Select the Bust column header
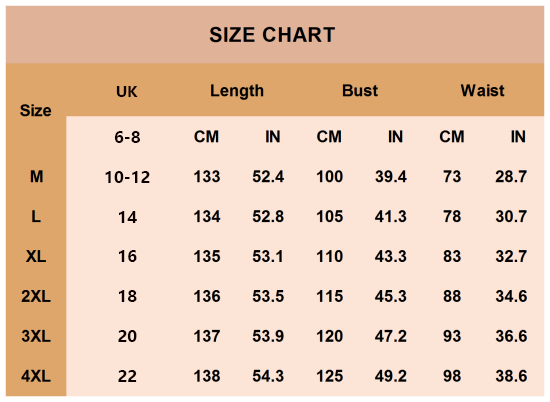This screenshot has width=550, height=402. pos(360,91)
